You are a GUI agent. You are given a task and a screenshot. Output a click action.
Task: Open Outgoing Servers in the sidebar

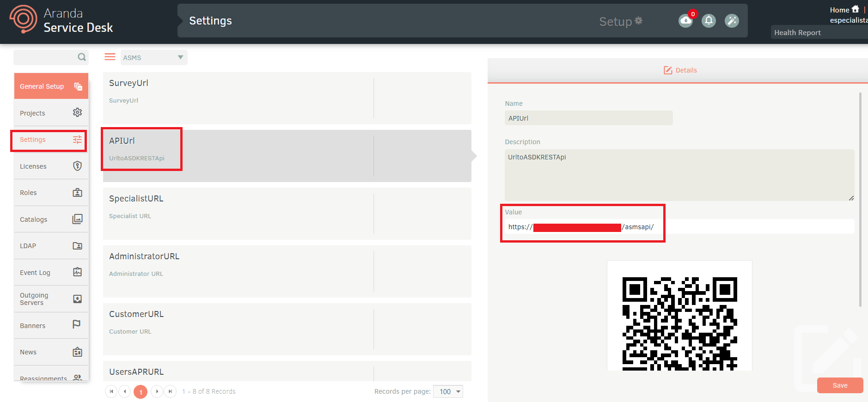pyautogui.click(x=51, y=299)
